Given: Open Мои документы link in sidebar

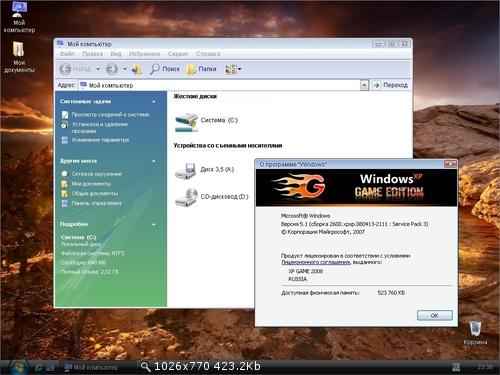Looking at the screenshot, I should click(91, 184).
